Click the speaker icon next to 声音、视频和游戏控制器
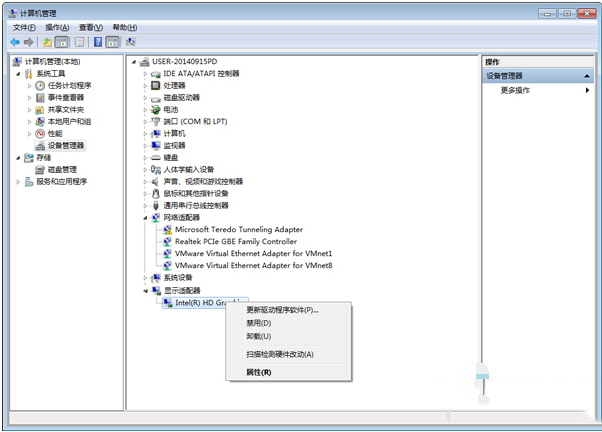602x432 pixels. coord(155,182)
